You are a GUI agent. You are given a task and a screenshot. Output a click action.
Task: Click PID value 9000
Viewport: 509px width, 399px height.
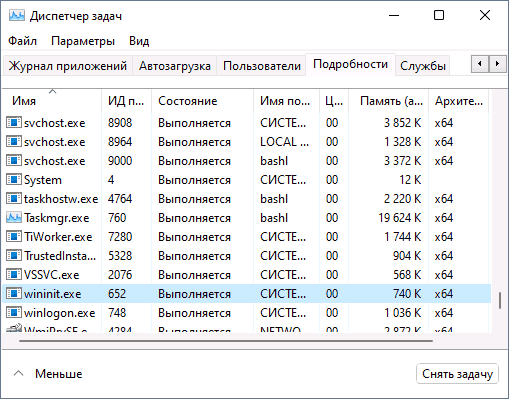pyautogui.click(x=120, y=161)
